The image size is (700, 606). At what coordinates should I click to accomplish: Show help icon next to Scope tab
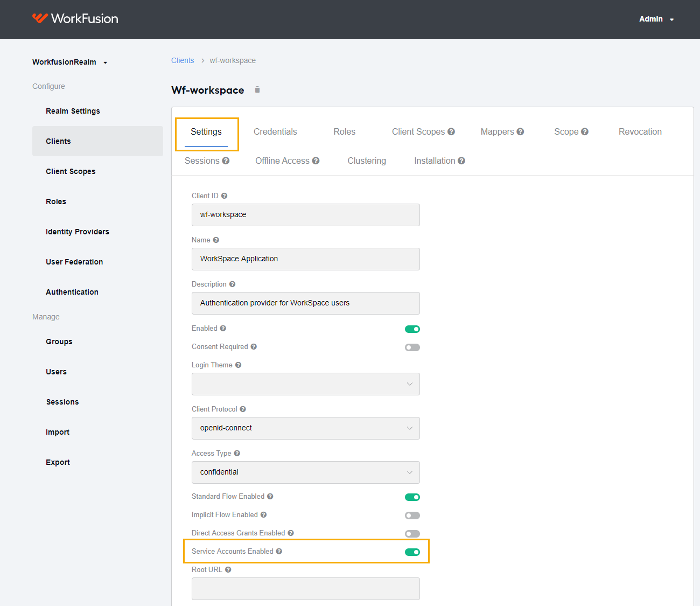[x=585, y=131]
